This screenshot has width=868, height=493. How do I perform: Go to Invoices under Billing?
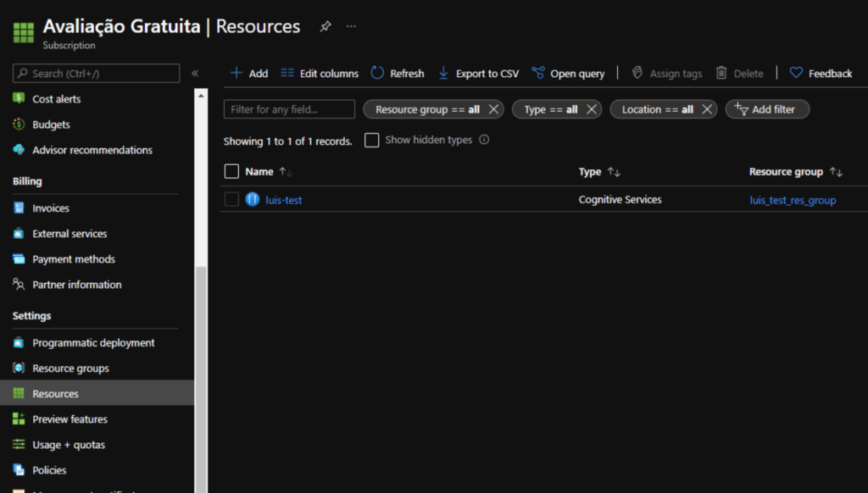51,208
